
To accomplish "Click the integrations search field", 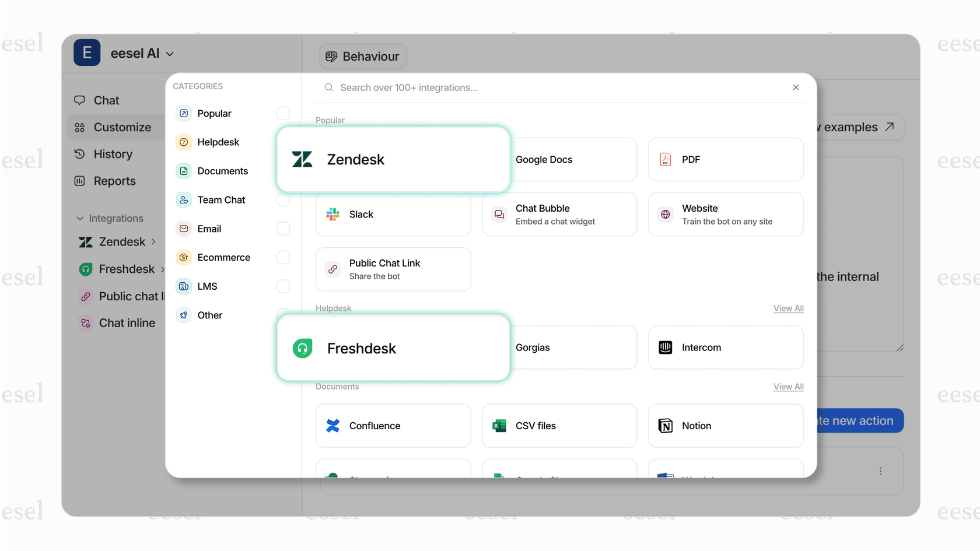I will [x=525, y=87].
